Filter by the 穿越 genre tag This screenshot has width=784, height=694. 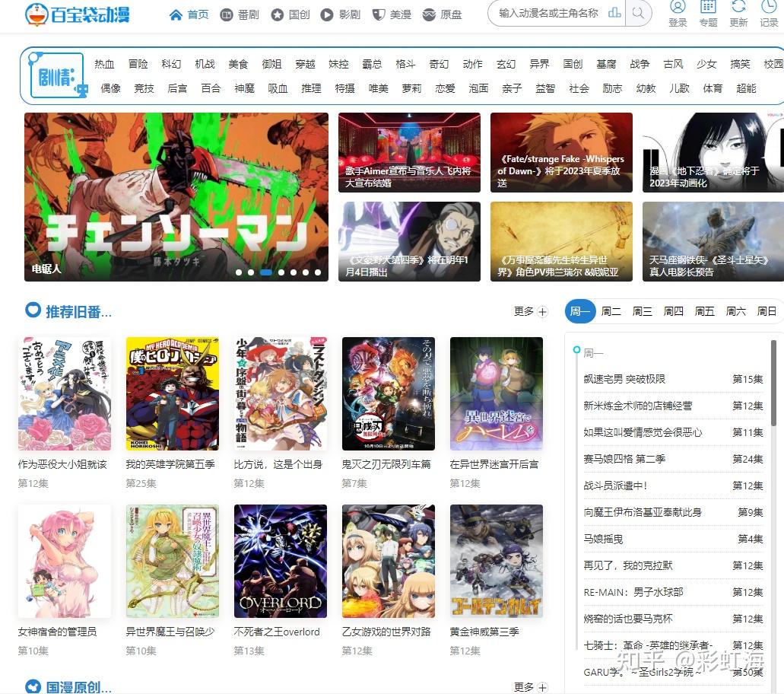point(305,64)
